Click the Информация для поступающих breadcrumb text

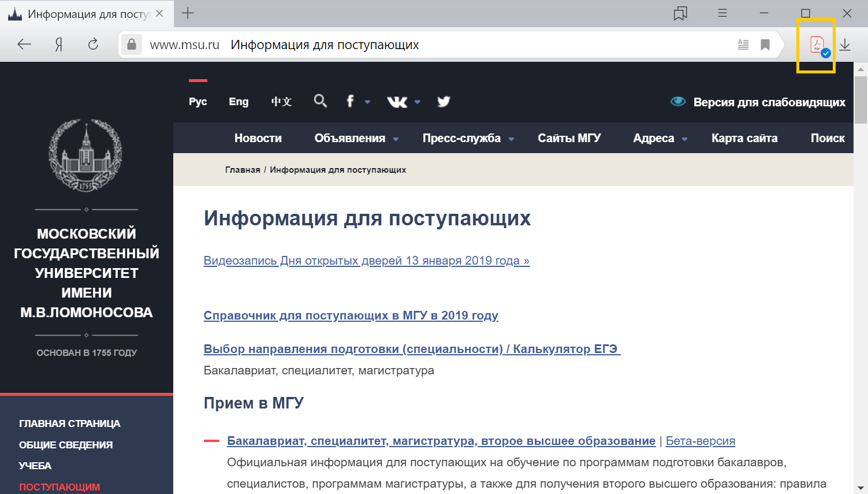(338, 170)
